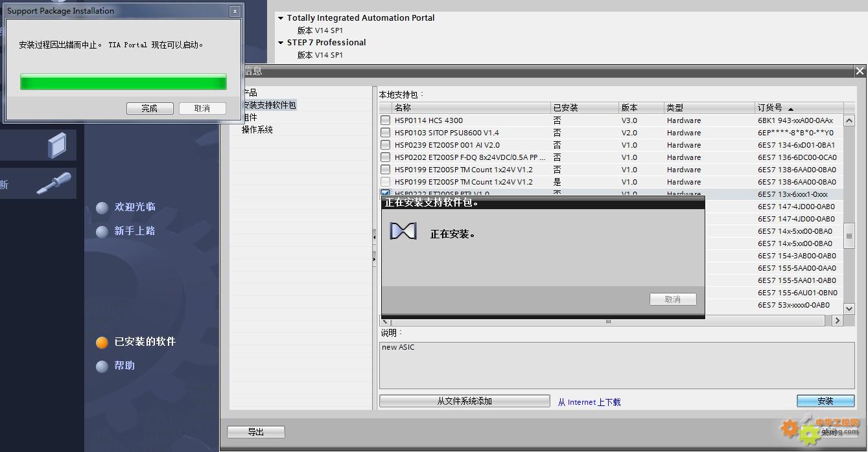Check the HSP0239 ET200SP 001 AI checkbox
The width and height of the screenshot is (868, 452).
tap(386, 145)
